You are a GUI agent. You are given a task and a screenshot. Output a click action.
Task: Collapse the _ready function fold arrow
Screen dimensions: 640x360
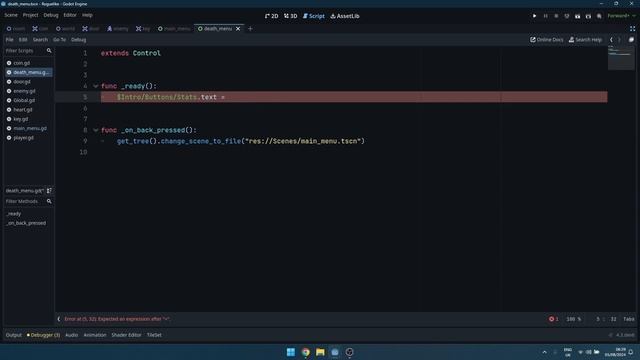tap(96, 86)
